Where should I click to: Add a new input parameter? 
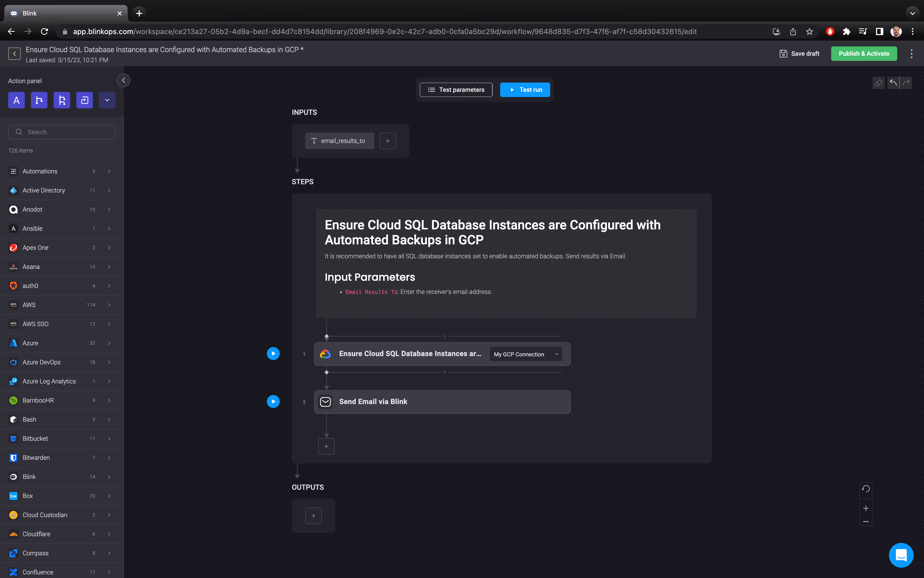pos(387,141)
